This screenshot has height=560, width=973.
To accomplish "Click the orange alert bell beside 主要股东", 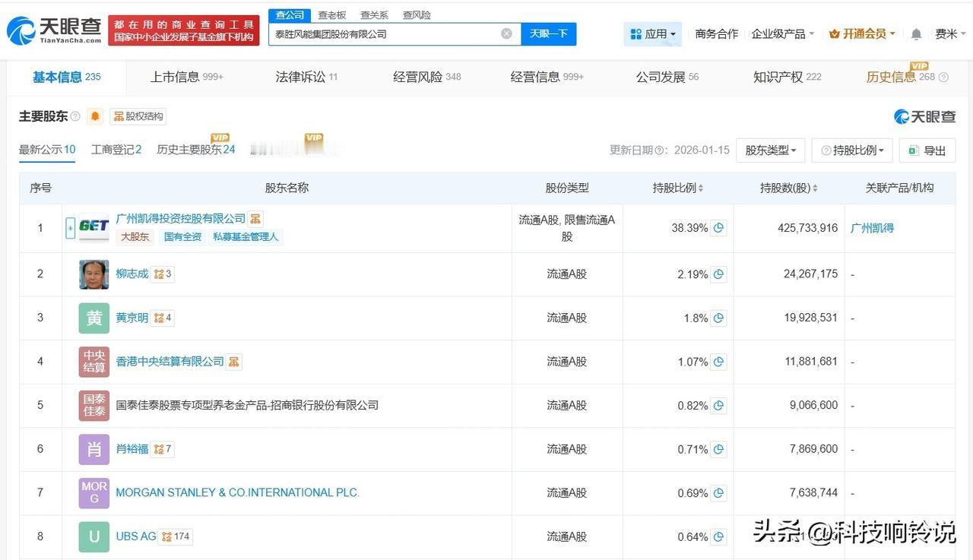I will pyautogui.click(x=95, y=116).
